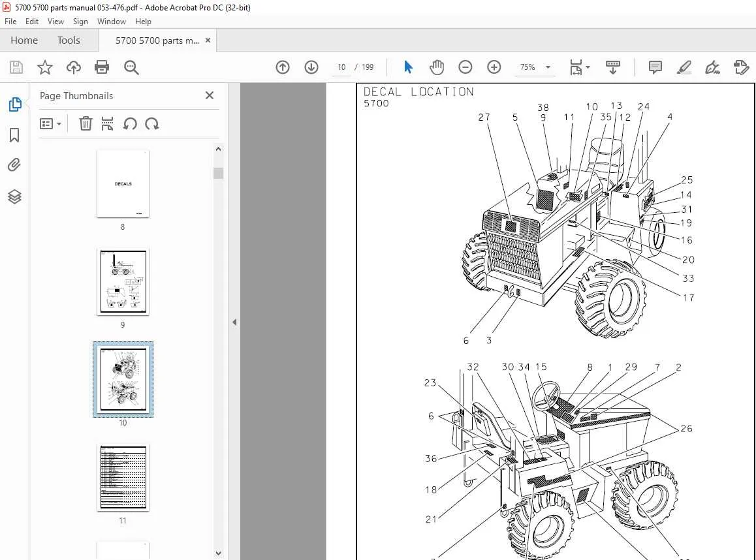Open the Help menu
Image resolution: width=756 pixels, height=560 pixels.
click(x=143, y=21)
